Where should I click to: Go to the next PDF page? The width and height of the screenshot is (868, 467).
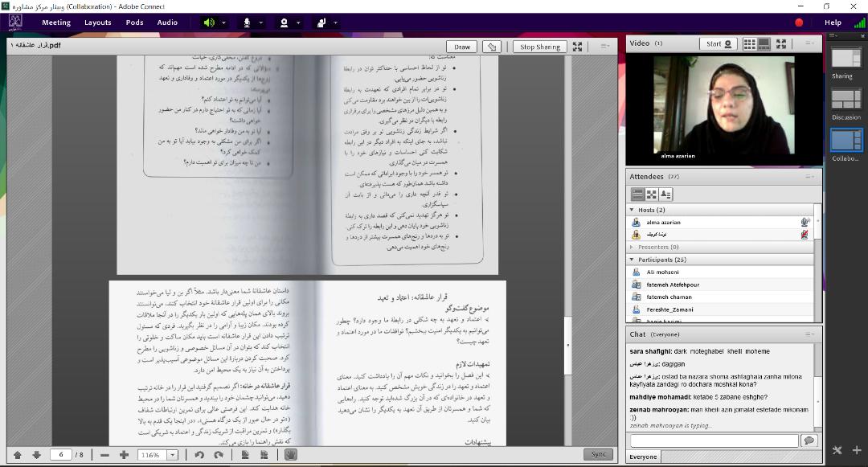click(x=36, y=455)
